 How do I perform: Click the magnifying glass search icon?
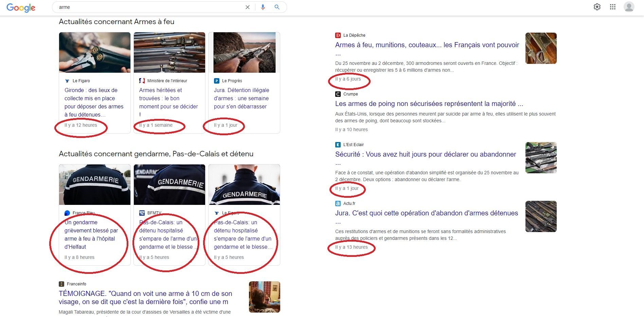[277, 7]
